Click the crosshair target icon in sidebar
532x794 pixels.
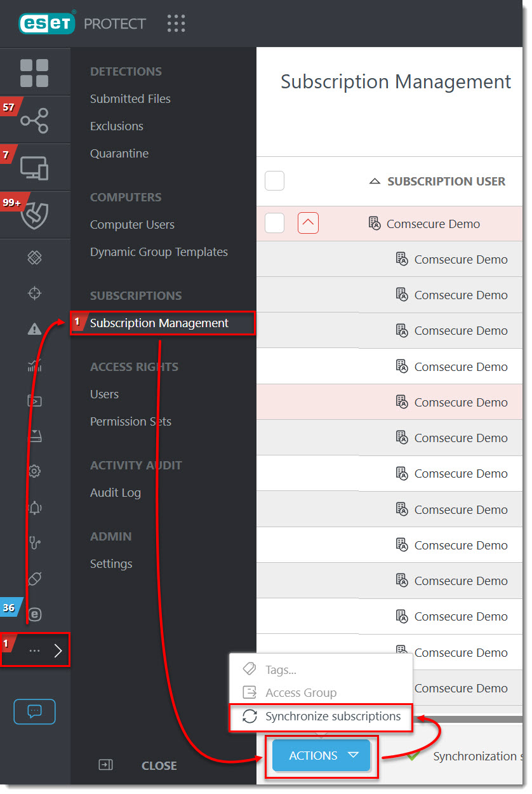tap(34, 293)
